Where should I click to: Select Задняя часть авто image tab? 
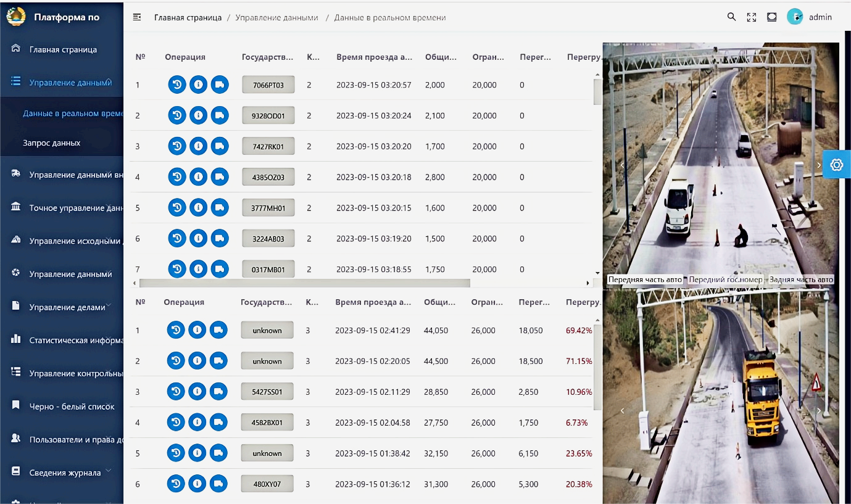(801, 279)
